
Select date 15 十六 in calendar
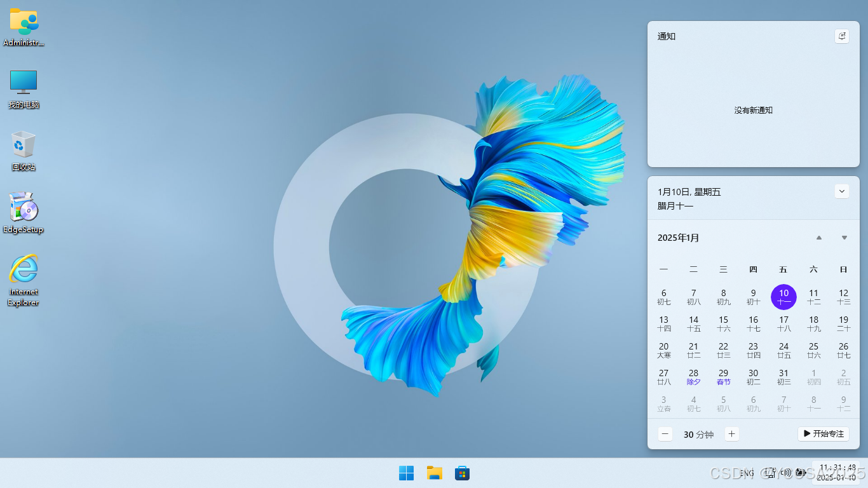coord(723,323)
